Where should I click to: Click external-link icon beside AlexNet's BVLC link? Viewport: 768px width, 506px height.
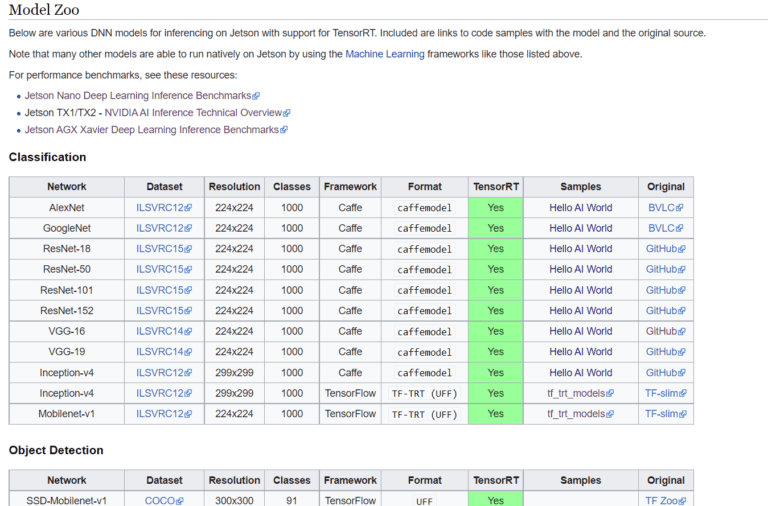(x=682, y=209)
